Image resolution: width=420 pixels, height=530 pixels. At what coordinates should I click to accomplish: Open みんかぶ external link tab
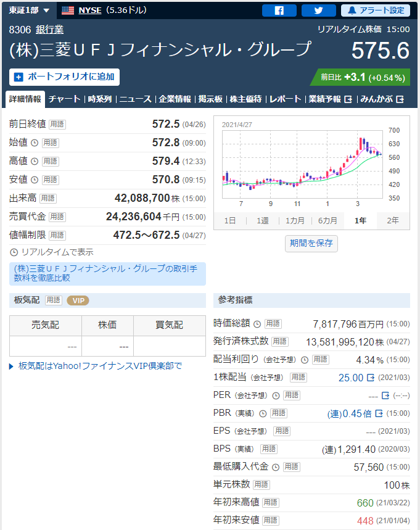(382, 99)
